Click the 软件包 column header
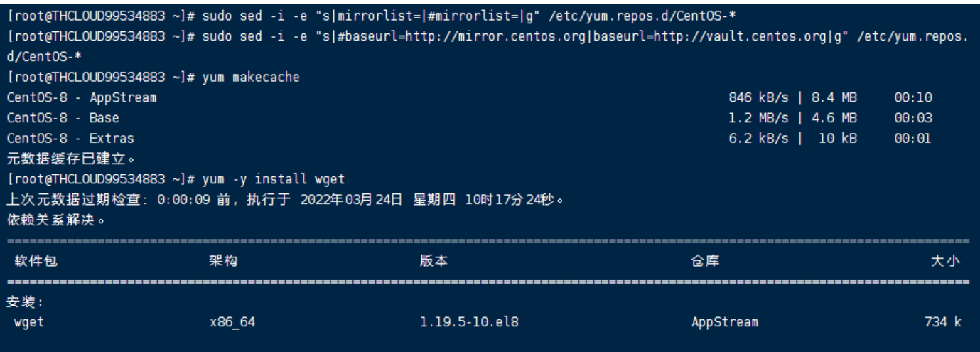980x352 pixels. (x=36, y=262)
